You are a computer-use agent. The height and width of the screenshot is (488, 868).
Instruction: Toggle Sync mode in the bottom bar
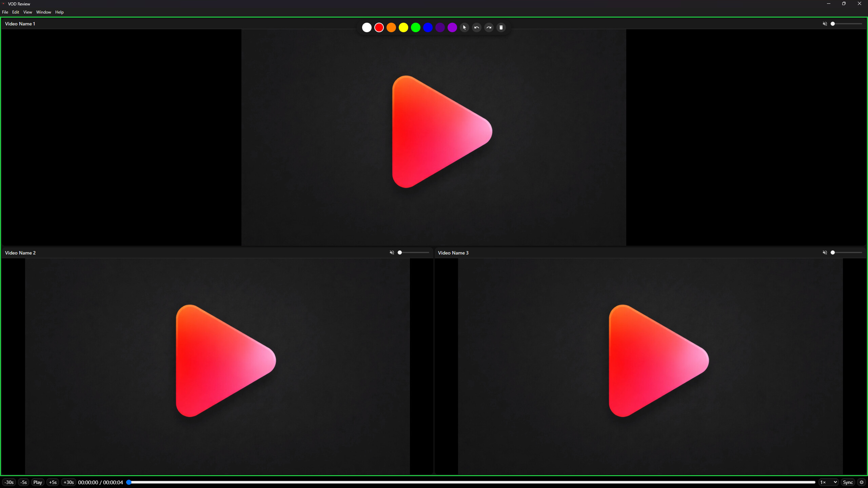(x=848, y=482)
